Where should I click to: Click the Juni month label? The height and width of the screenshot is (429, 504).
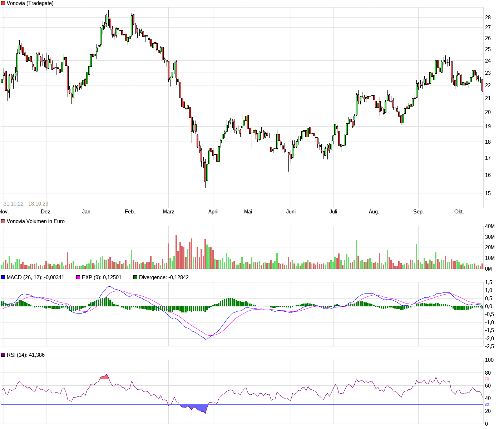(x=291, y=212)
